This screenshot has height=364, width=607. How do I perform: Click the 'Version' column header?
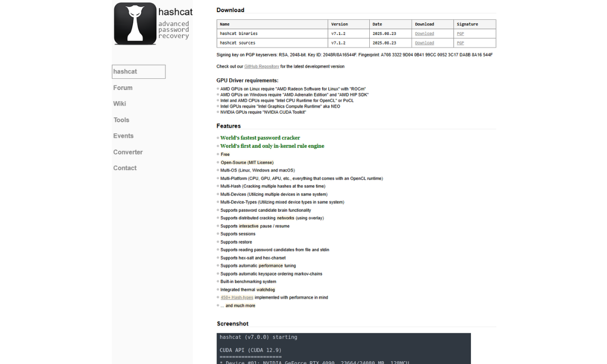coord(349,24)
